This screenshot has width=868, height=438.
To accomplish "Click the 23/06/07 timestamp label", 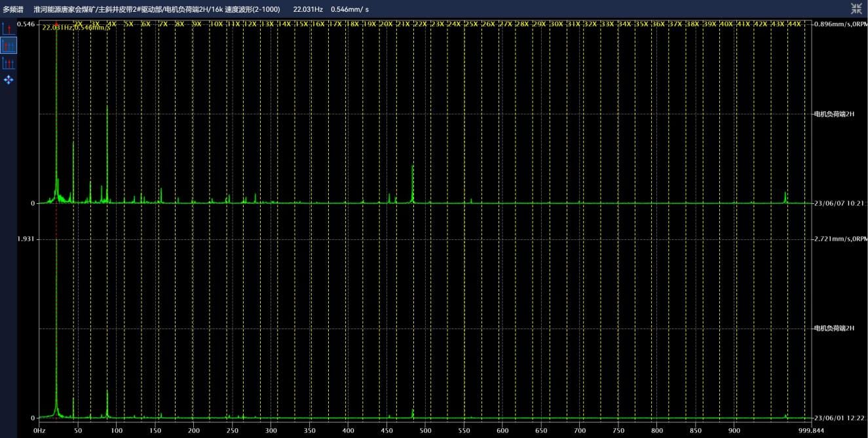I will [x=840, y=203].
